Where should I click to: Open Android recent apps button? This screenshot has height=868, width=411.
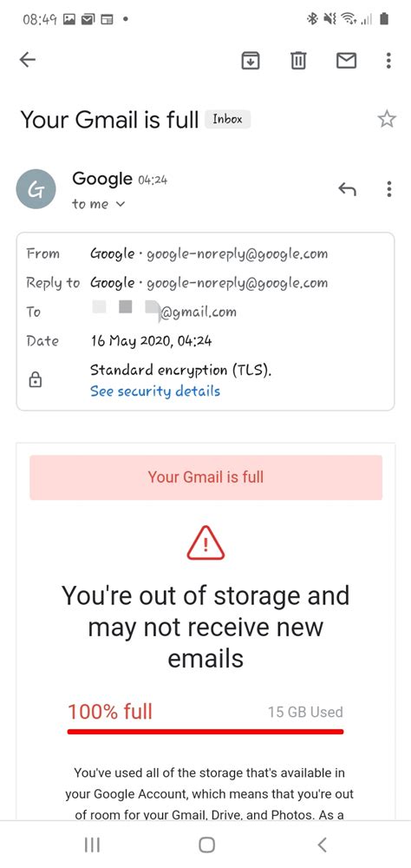coord(92,845)
